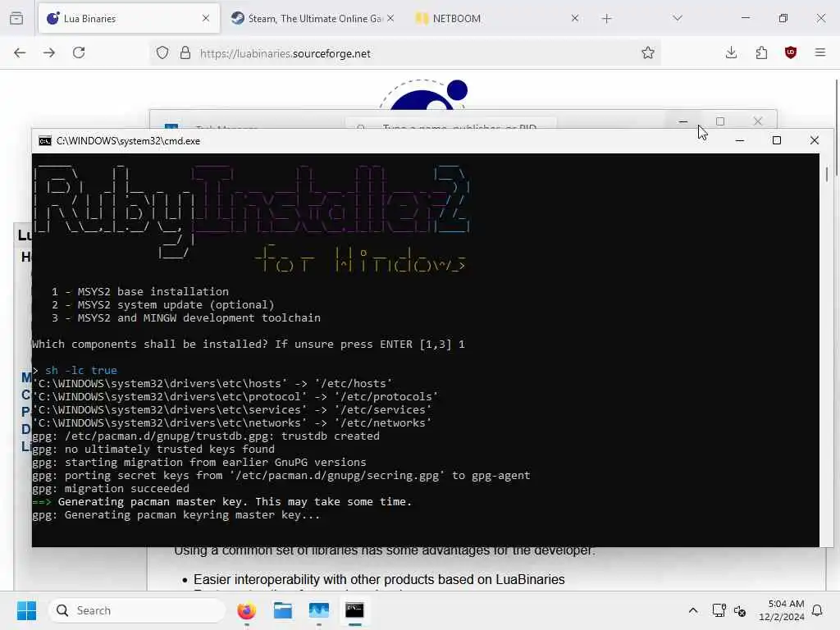840x630 pixels.
Task: Bookmark this page with the star icon
Action: (648, 53)
